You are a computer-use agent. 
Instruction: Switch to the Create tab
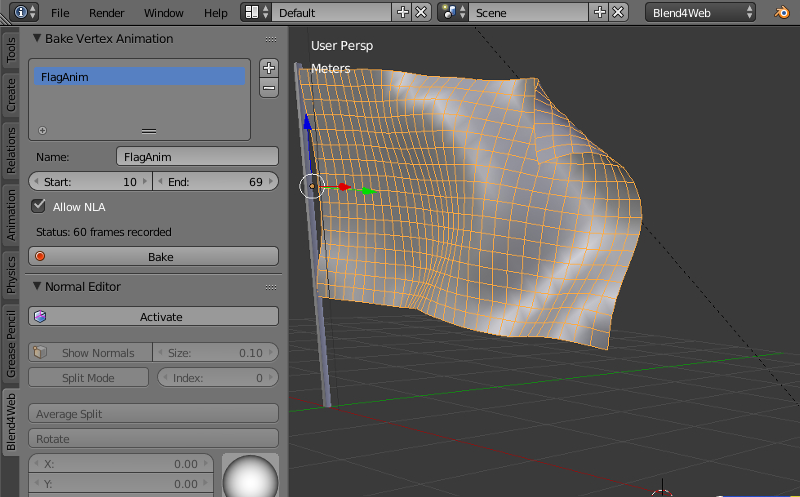pos(11,95)
